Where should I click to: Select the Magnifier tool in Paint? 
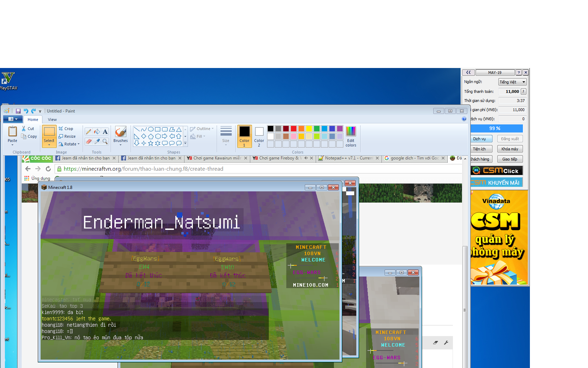(105, 141)
